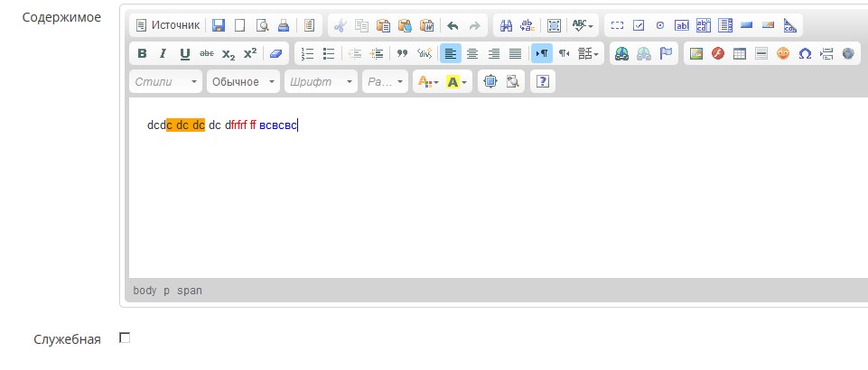Click the Redo arrow

pos(474,25)
